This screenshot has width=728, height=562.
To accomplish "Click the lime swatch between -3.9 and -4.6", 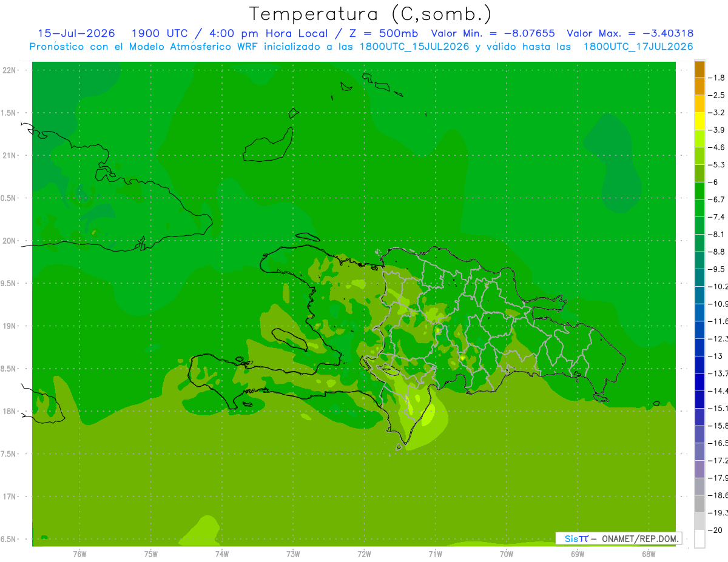I will pos(699,138).
